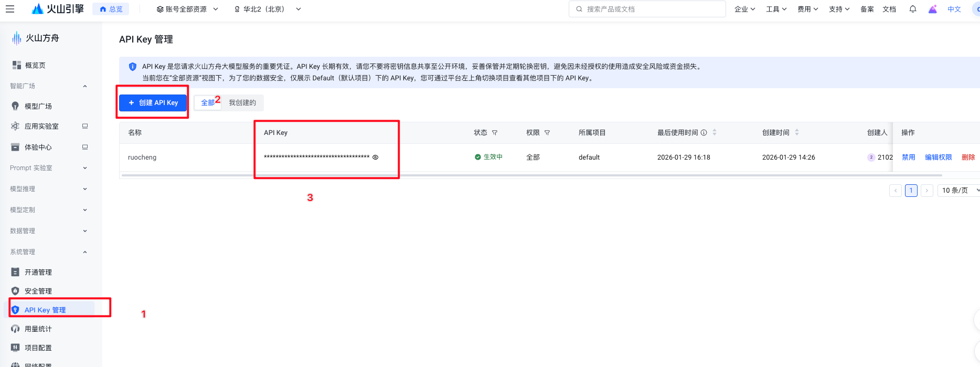Open the 10 条/页 page size dropdown

click(960, 190)
